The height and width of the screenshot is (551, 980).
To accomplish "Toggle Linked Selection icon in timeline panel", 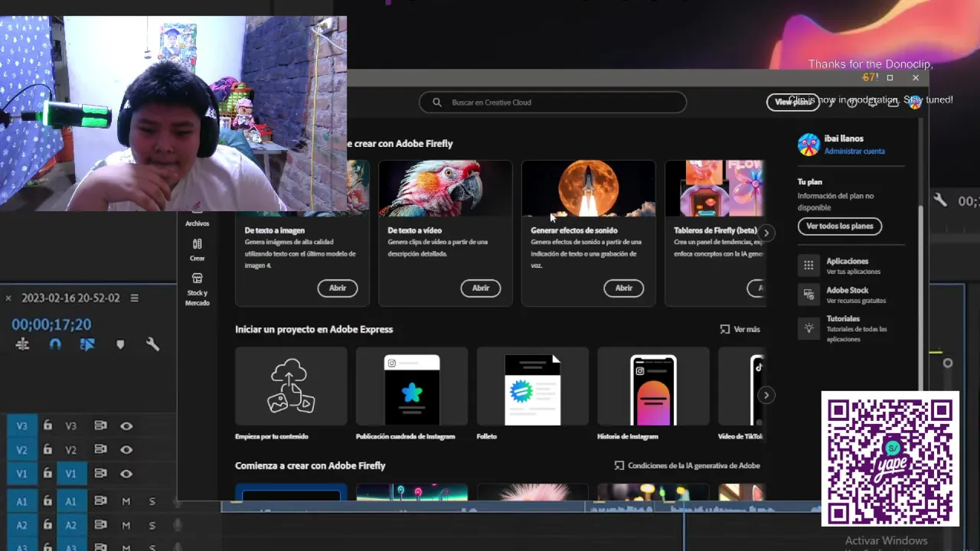I will click(87, 344).
